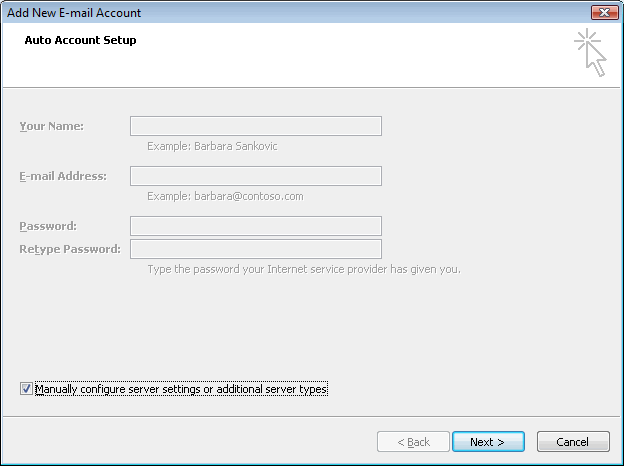Focus the Your Name text field
Image resolution: width=624 pixels, height=466 pixels.
pyautogui.click(x=255, y=126)
